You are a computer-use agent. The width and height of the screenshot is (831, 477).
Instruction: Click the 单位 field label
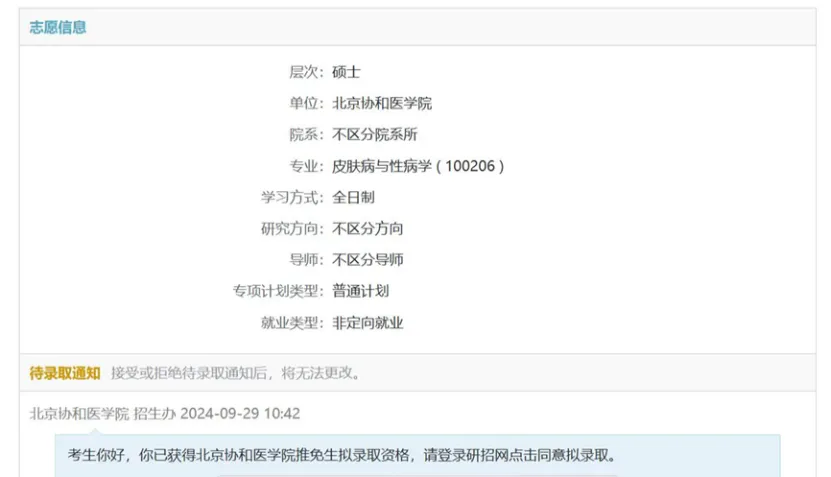[x=306, y=103]
